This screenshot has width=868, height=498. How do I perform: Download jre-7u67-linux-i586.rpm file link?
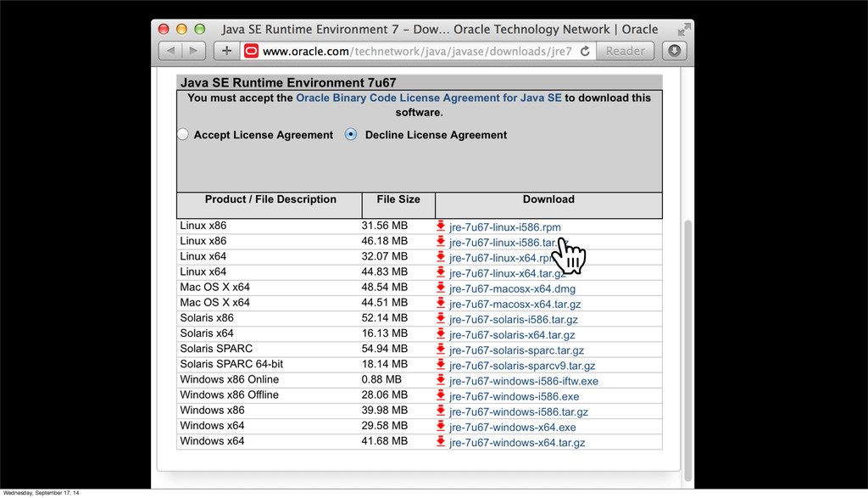point(504,227)
